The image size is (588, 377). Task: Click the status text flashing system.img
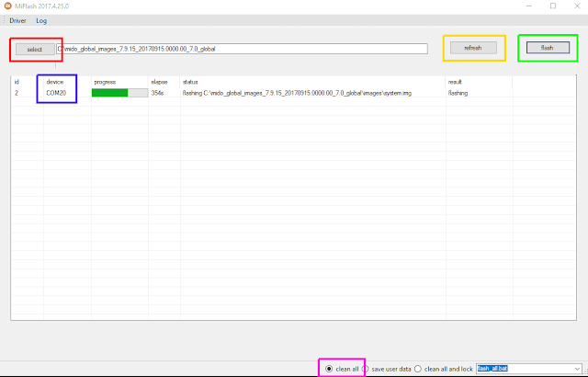pyautogui.click(x=297, y=93)
